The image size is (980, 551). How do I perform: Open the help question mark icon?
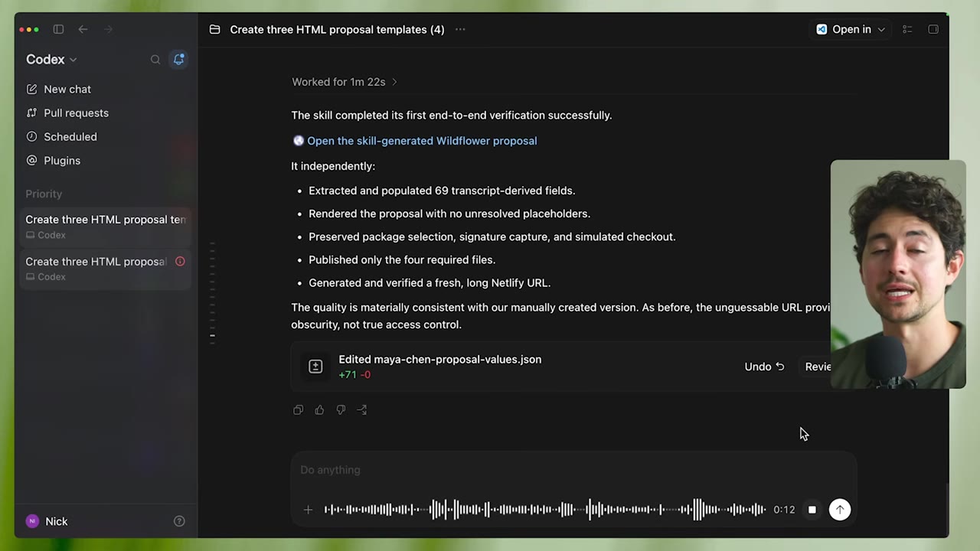pos(179,521)
